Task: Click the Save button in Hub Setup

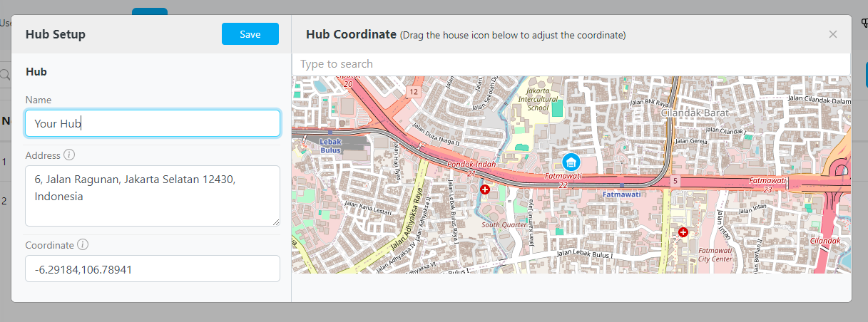Action: (x=250, y=34)
